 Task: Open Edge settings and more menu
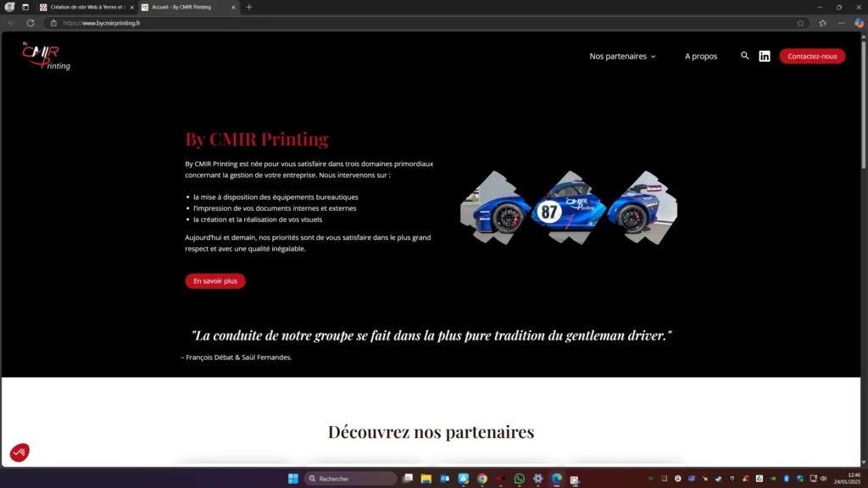click(841, 23)
